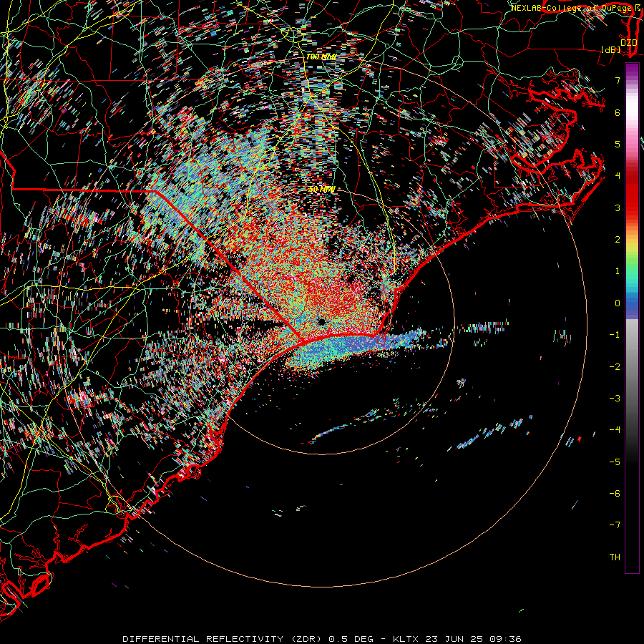Image resolution: width=644 pixels, height=644 pixels.
Task: Click the -5 value on color scale
Action: point(615,462)
